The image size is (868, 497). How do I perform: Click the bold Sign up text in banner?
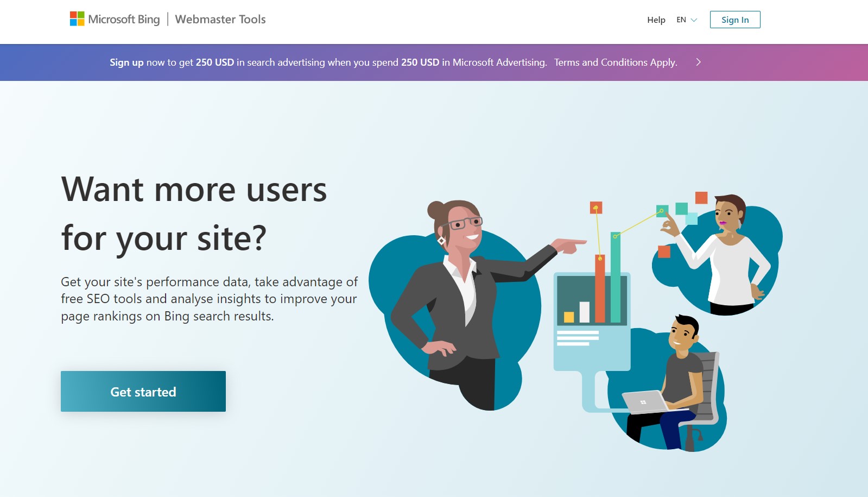[x=126, y=62]
